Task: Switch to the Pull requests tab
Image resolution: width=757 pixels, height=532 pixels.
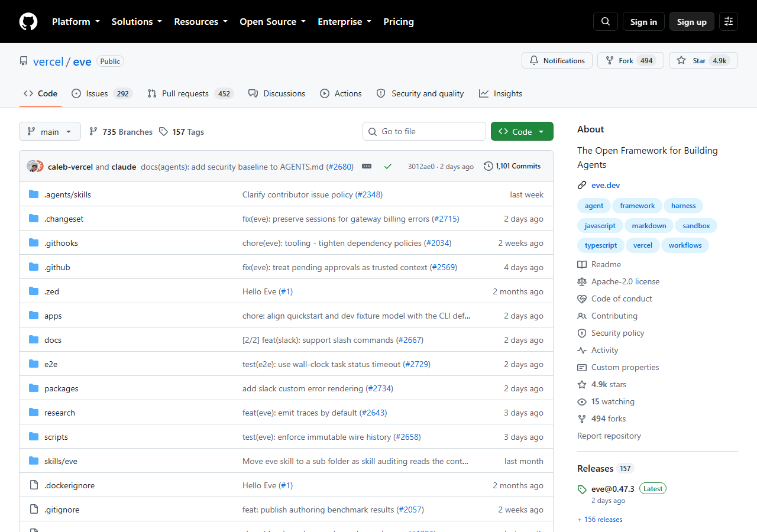Action: pos(190,93)
